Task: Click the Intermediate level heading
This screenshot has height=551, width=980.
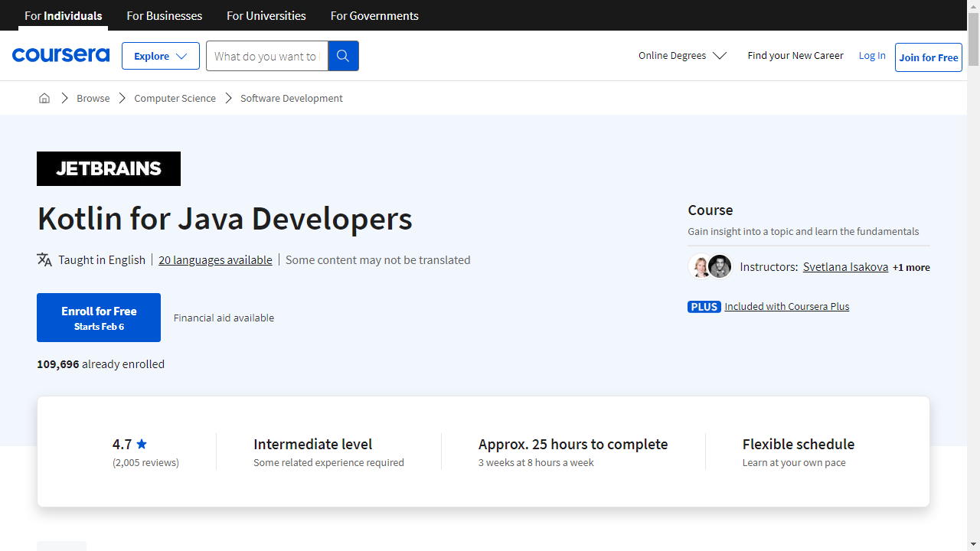Action: click(x=312, y=444)
